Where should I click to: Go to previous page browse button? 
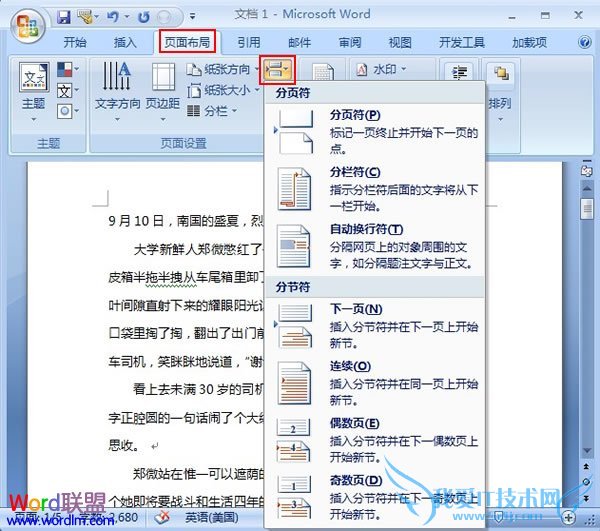586,466
